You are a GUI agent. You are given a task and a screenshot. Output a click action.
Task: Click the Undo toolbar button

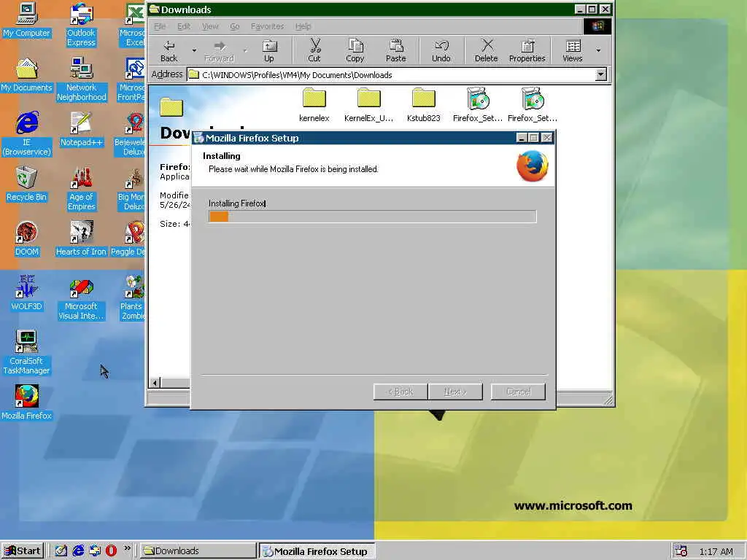(x=441, y=51)
